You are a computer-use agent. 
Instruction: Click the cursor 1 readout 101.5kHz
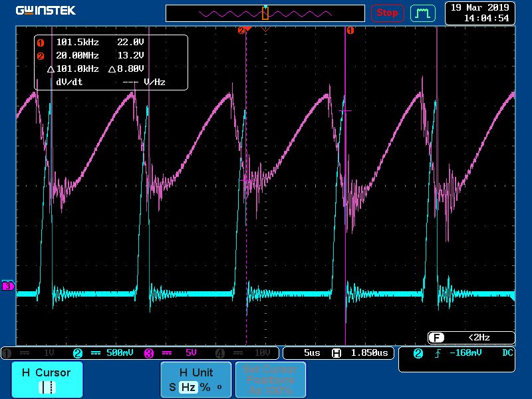77,42
